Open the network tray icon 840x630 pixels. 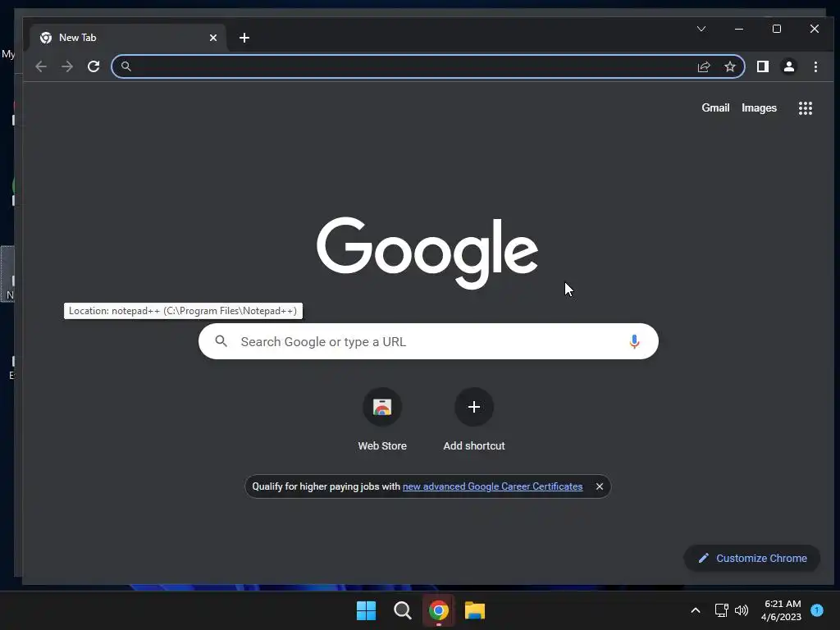point(721,610)
